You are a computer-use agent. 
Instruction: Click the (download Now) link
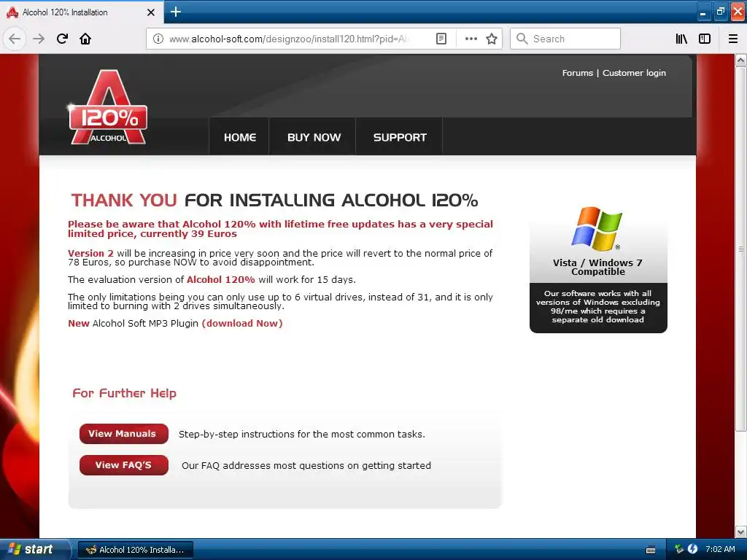[x=242, y=323]
